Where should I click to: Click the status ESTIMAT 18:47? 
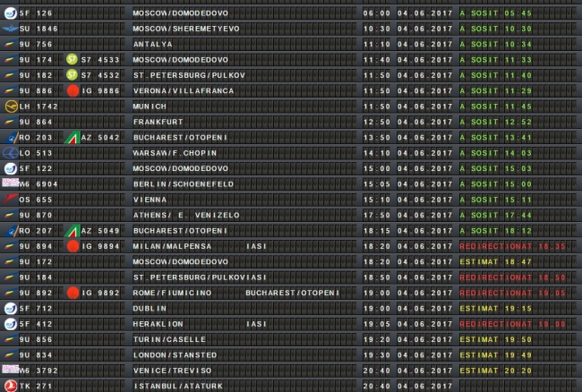(x=496, y=262)
